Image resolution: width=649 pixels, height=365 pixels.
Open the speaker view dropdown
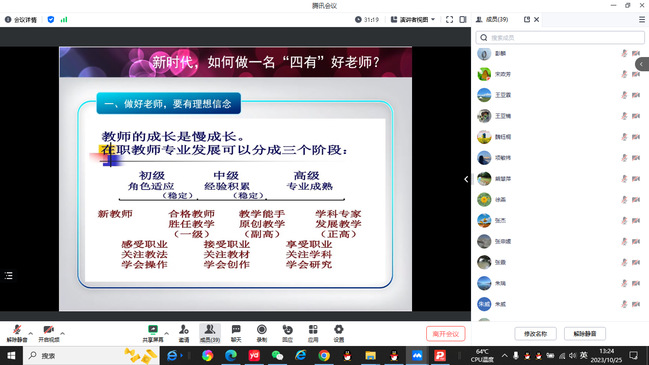(x=413, y=19)
